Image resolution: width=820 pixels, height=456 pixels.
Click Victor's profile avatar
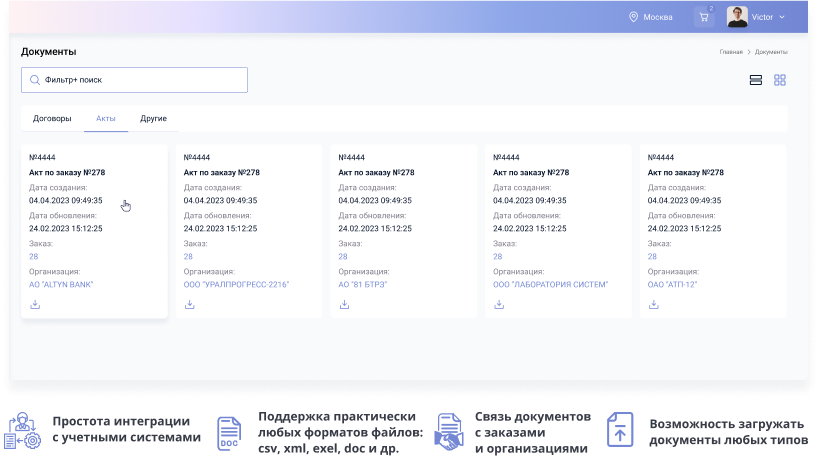tap(737, 17)
